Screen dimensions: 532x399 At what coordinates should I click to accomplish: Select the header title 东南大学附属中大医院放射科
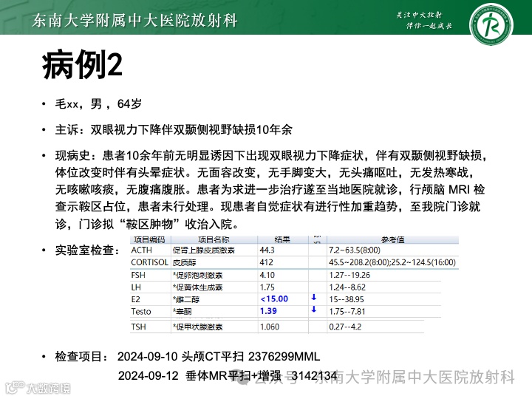[x=134, y=21]
